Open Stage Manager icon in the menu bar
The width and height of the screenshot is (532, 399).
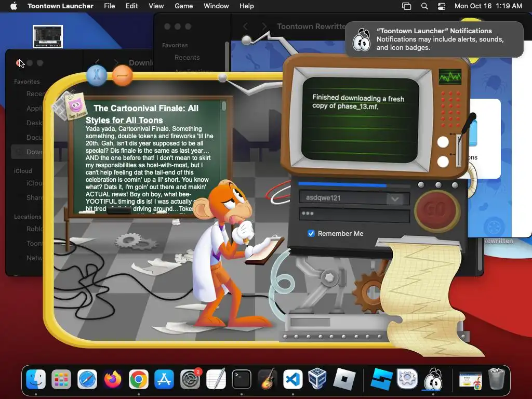click(406, 6)
